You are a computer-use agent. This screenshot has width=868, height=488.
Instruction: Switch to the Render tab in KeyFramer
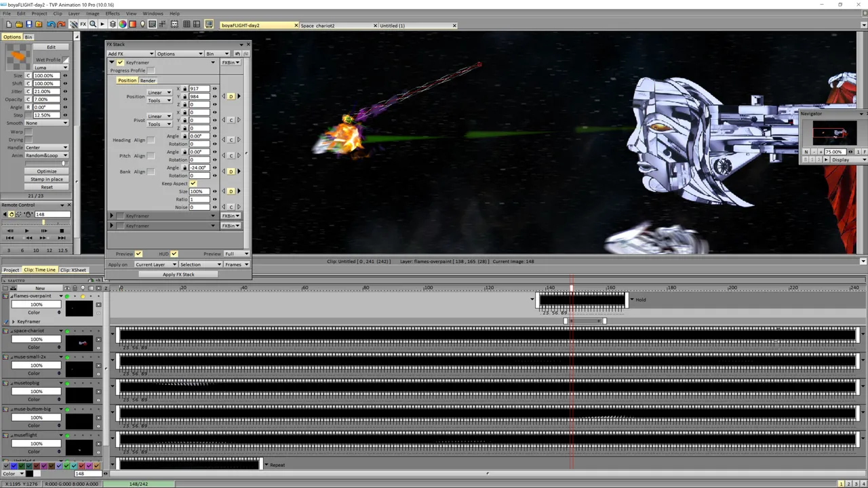(148, 81)
